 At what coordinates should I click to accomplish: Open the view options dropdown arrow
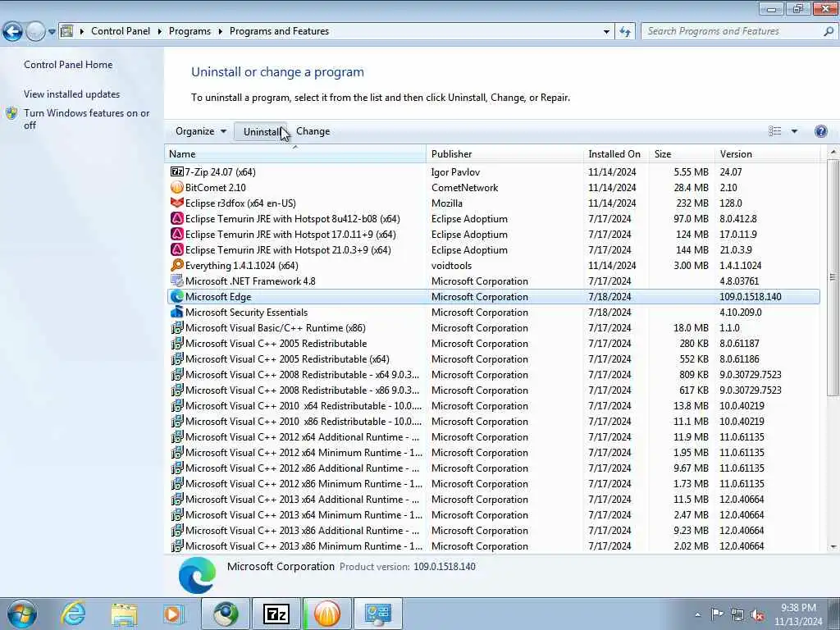794,131
